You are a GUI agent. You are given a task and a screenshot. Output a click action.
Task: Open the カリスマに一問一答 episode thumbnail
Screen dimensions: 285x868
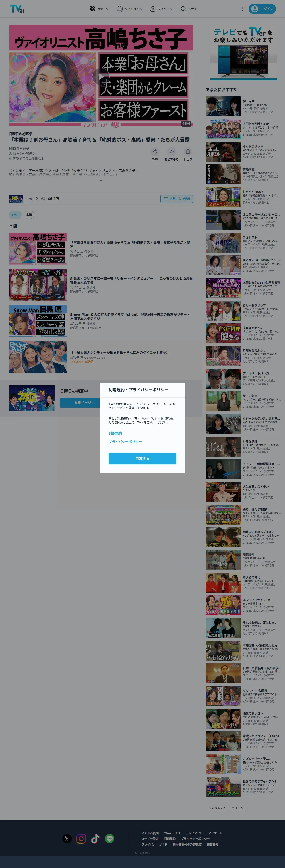[x=38, y=285]
